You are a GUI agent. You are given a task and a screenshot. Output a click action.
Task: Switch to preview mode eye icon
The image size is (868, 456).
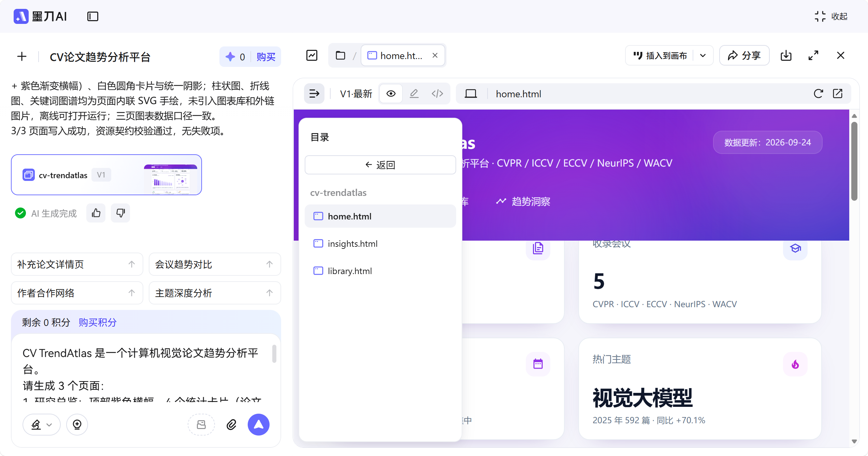pos(391,94)
